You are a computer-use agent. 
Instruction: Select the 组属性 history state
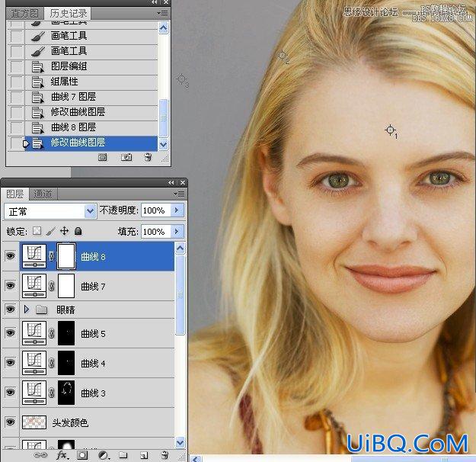point(91,82)
